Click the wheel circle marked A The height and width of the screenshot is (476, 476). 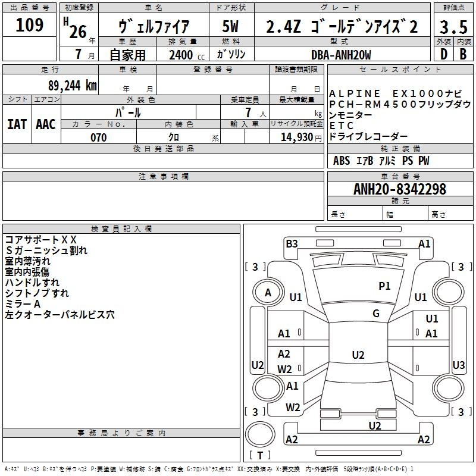click(x=268, y=293)
